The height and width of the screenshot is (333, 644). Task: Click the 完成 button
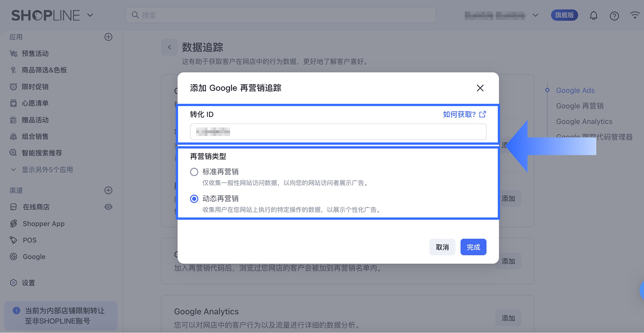(x=473, y=247)
